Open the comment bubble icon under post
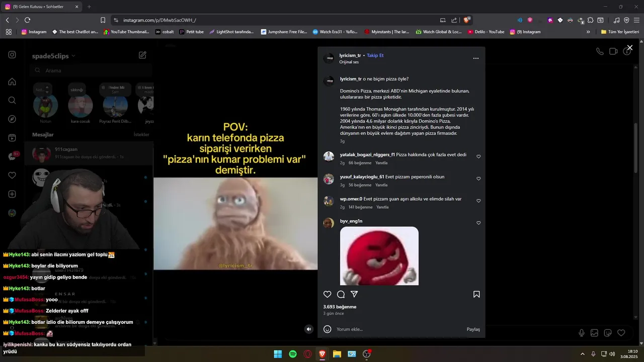The image size is (644, 362). 341,294
